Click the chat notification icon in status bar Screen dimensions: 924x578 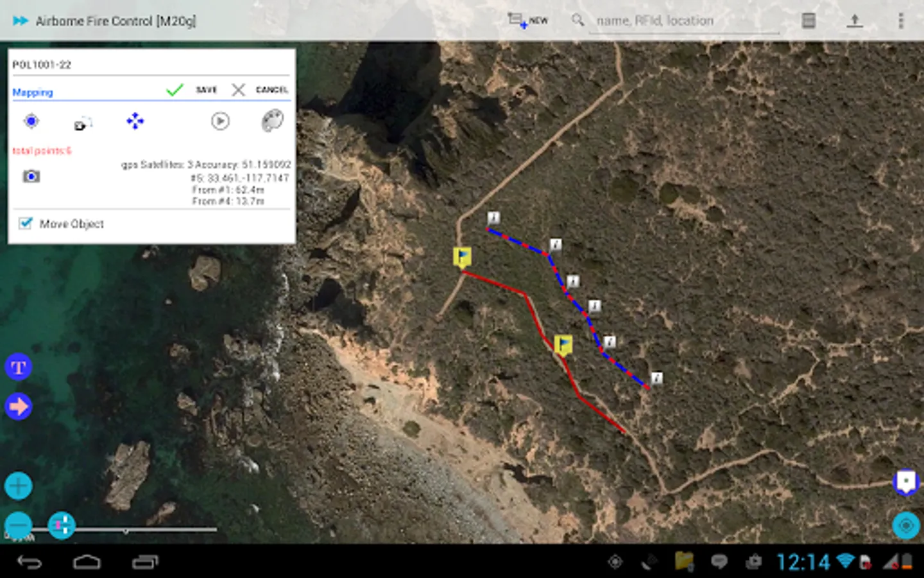719,562
